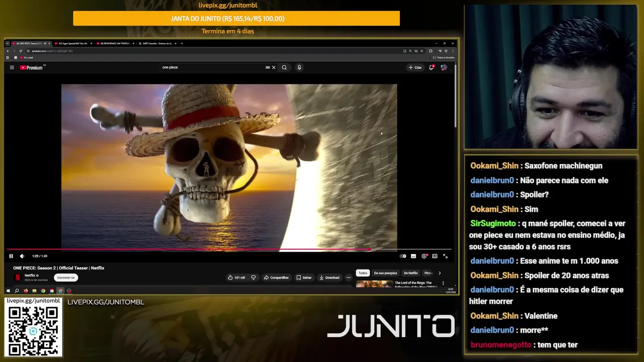Dislike the One Piece teaser video
This screenshot has height=362, width=644.
(254, 278)
